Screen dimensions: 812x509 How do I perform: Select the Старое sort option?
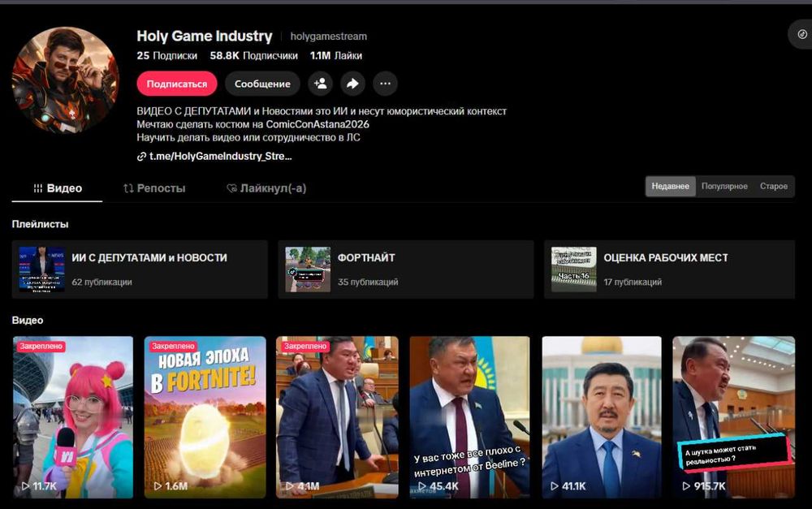[x=774, y=187]
